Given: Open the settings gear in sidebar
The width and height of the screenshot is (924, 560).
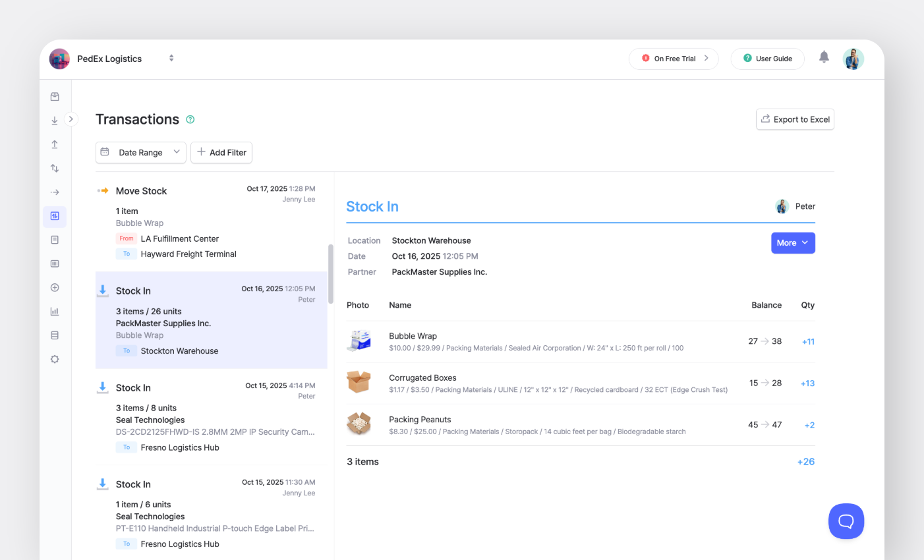Looking at the screenshot, I should point(55,359).
